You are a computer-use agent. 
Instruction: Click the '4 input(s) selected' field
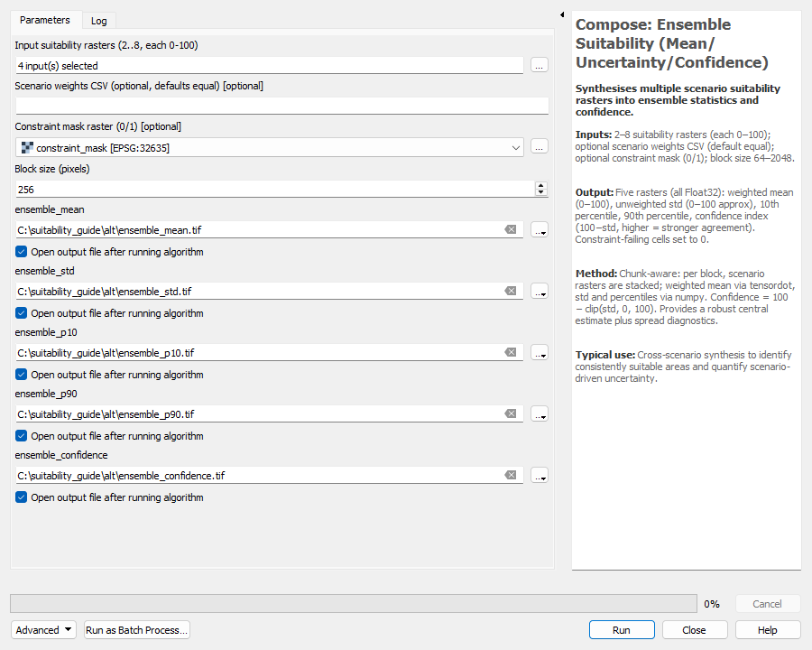(269, 66)
